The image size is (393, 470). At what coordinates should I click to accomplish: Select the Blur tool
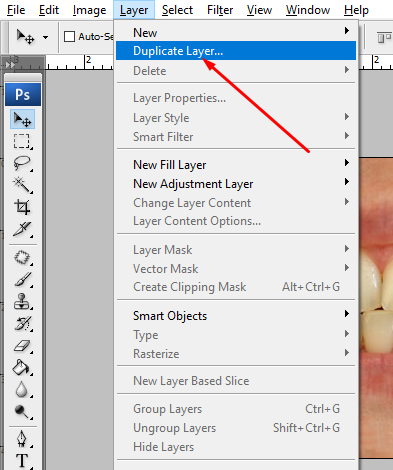[22, 389]
